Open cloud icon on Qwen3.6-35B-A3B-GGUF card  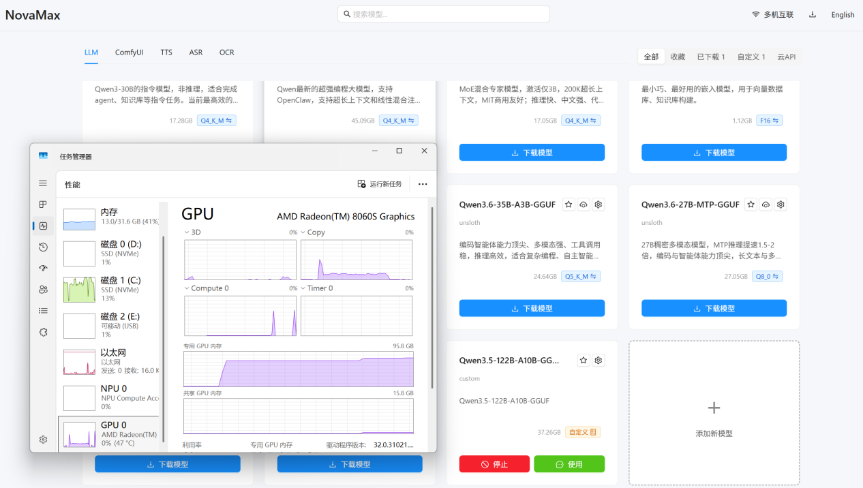click(583, 205)
